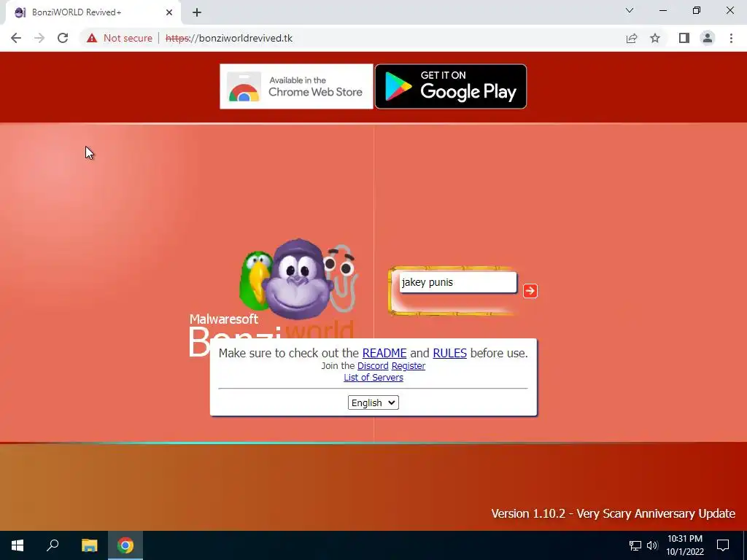The height and width of the screenshot is (560, 747).
Task: Click the Chrome icon in the taskbar
Action: [x=125, y=545]
